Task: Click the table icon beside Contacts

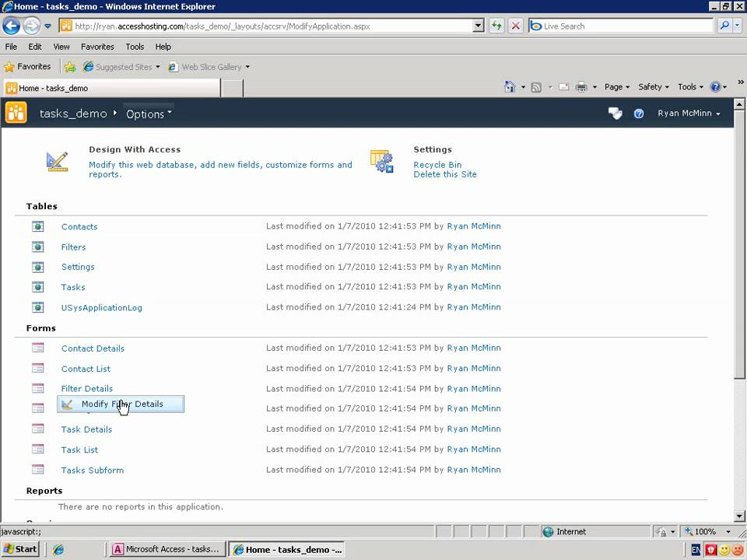Action: tap(37, 226)
